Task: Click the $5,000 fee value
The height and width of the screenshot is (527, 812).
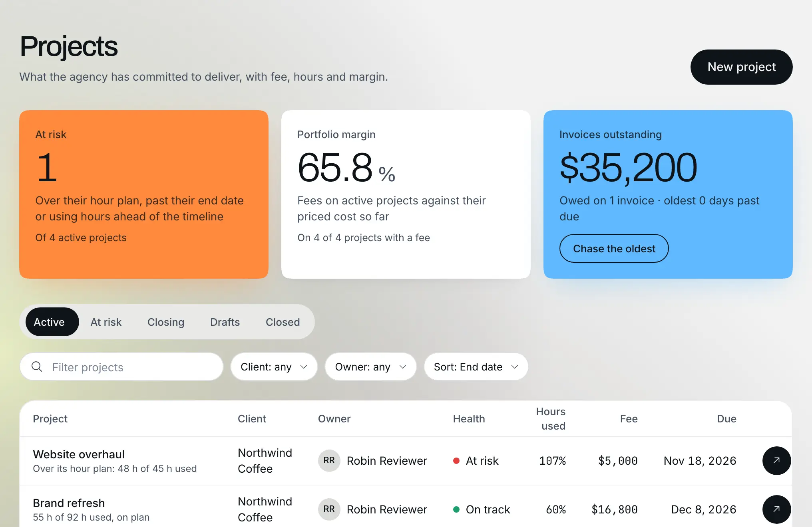Action: point(618,461)
